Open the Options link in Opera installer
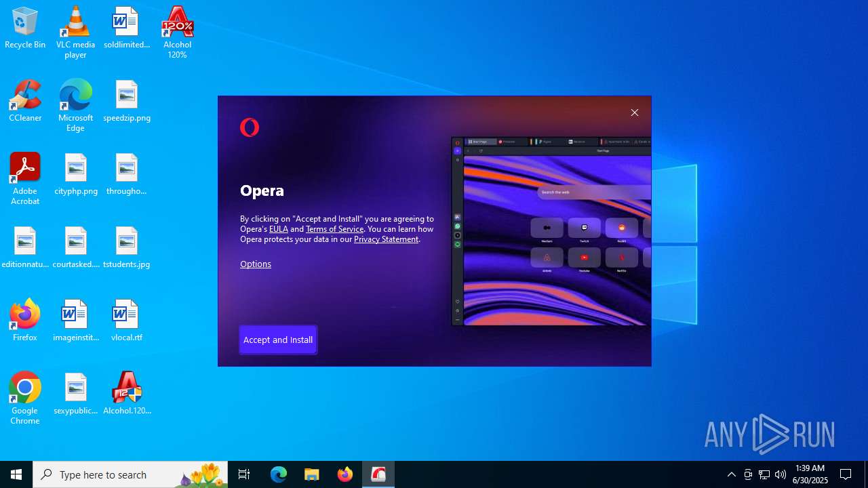 pyautogui.click(x=256, y=264)
